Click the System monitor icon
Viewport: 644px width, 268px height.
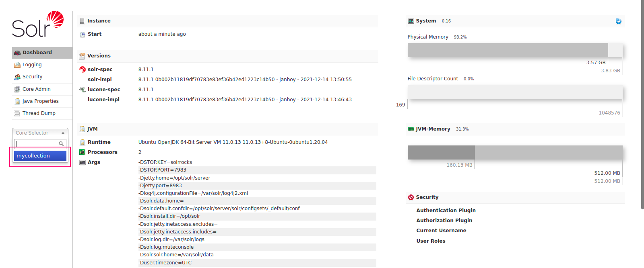(x=411, y=21)
